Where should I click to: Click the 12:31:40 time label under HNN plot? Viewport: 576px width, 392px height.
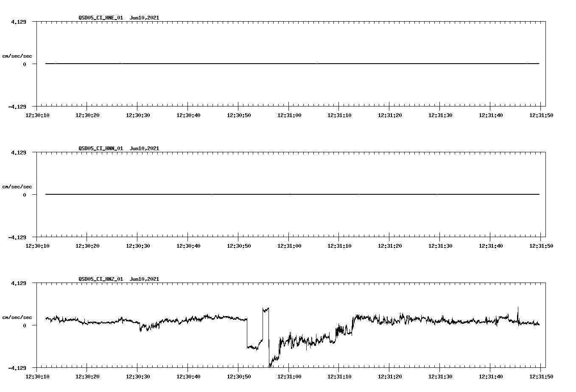click(491, 246)
